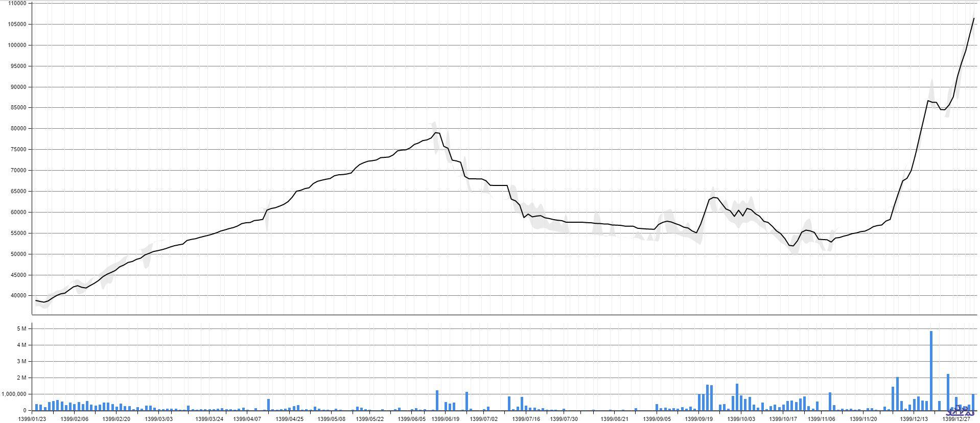Click the price line peak near 79000
980x423 pixels.
[436, 133]
